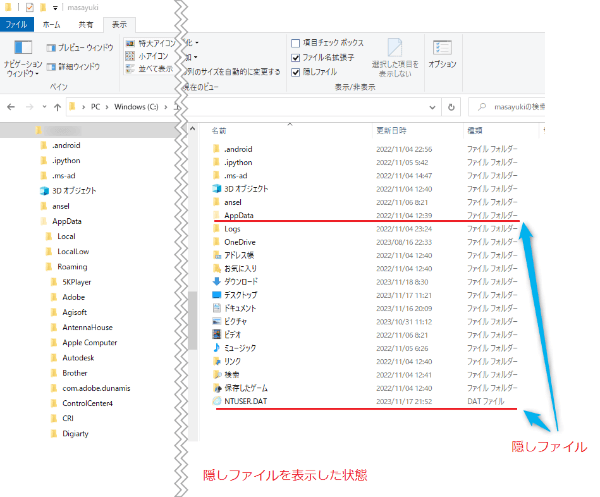
Task: Click the scrollbar up arrow in navigation pane
Action: tap(192, 129)
